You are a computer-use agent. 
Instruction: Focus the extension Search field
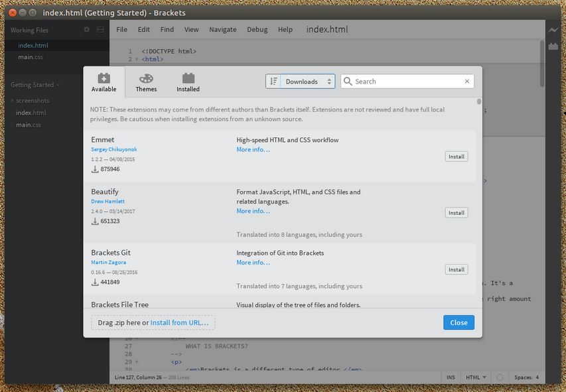[407, 81]
